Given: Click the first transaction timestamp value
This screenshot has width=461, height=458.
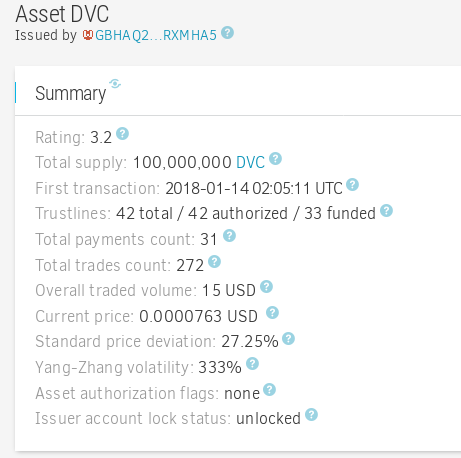Looking at the screenshot, I should [254, 188].
